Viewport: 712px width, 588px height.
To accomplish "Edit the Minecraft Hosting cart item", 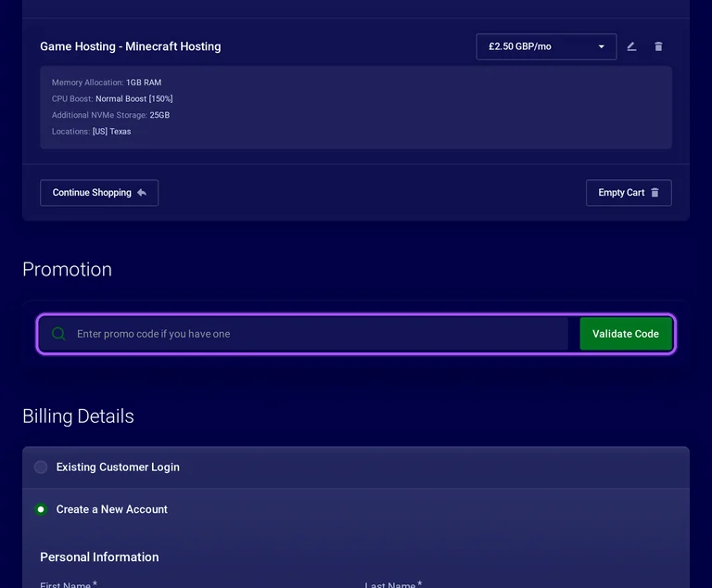I will coord(631,46).
